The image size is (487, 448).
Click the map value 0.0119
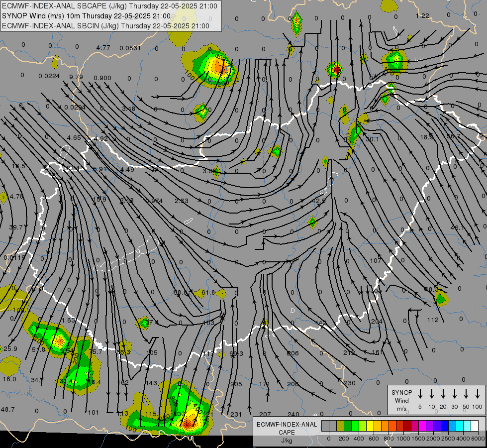[x=14, y=258]
